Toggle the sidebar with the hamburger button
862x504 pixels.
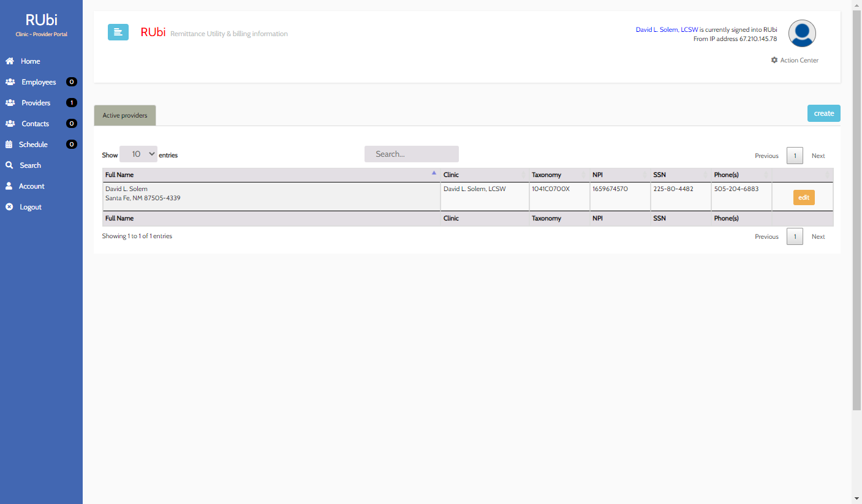(118, 32)
